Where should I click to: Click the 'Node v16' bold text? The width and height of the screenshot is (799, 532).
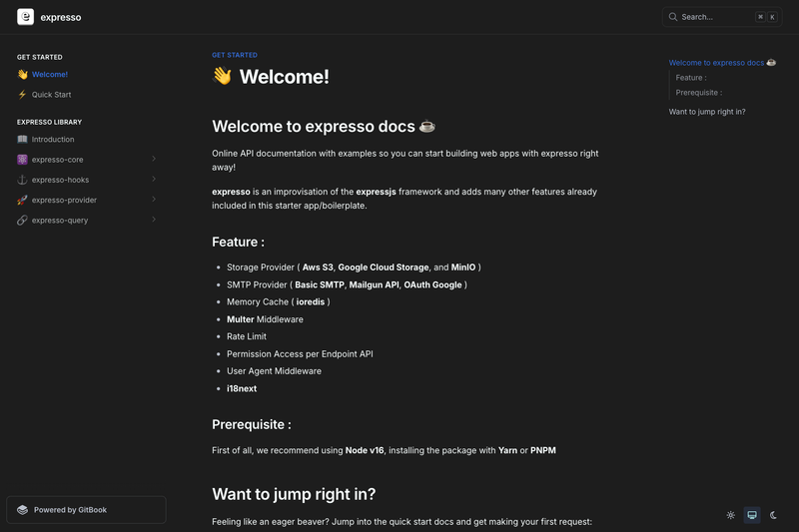pos(365,450)
